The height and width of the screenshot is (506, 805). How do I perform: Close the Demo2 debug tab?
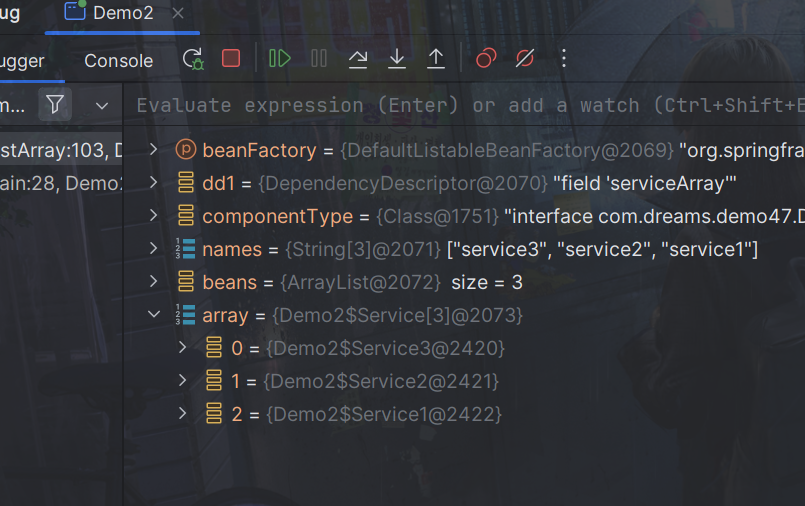(178, 13)
